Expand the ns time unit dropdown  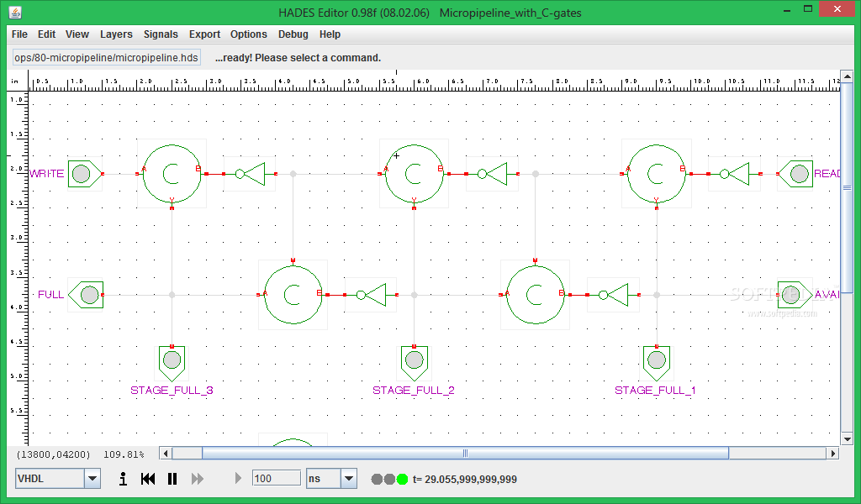point(349,479)
